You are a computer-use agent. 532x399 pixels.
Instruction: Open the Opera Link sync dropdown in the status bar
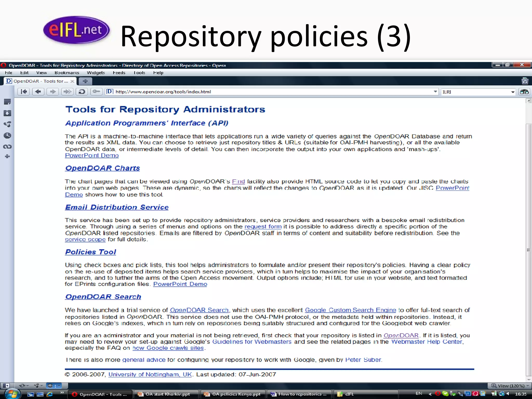pyautogui.click(x=24, y=386)
